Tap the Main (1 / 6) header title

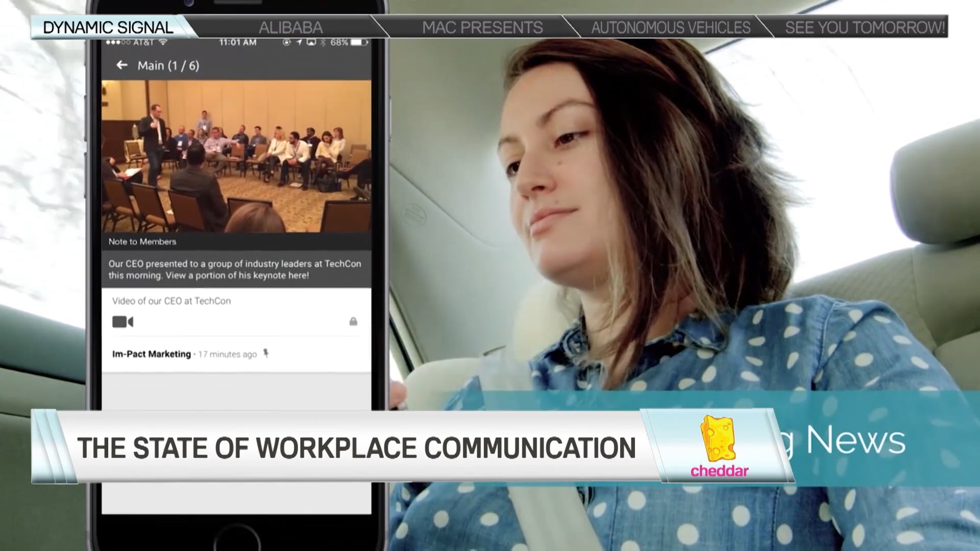point(168,66)
